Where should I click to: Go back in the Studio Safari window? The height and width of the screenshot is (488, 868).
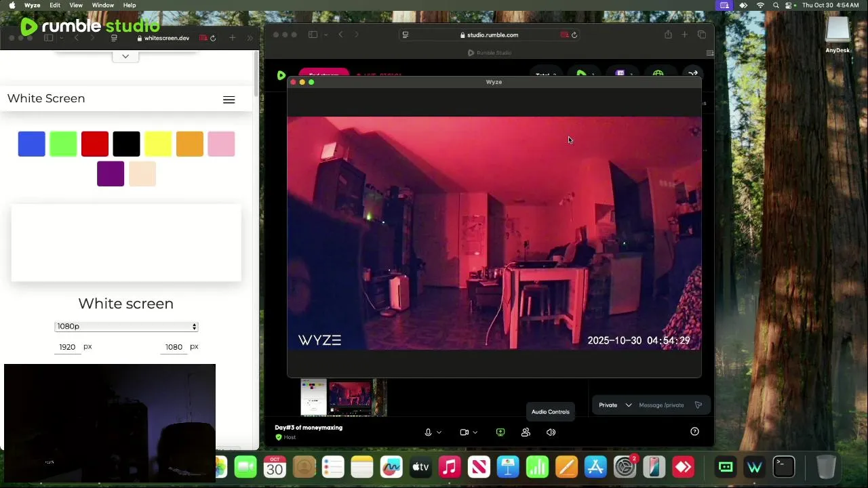point(340,35)
